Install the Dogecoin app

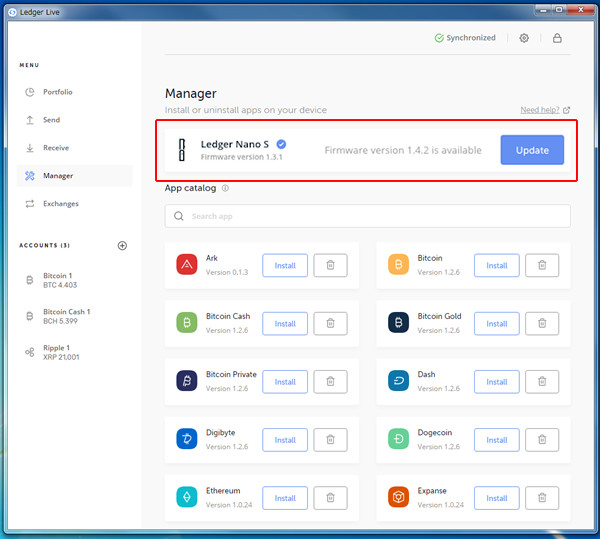click(497, 440)
